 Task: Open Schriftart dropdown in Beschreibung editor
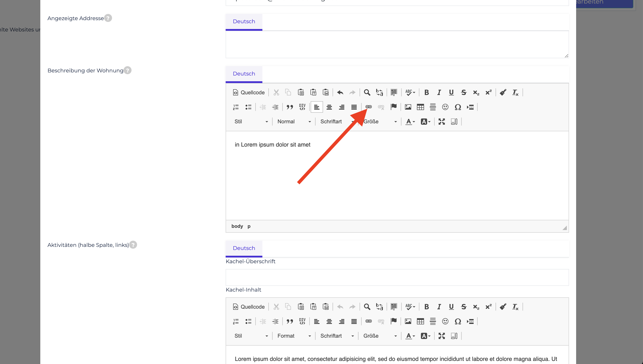tap(337, 122)
